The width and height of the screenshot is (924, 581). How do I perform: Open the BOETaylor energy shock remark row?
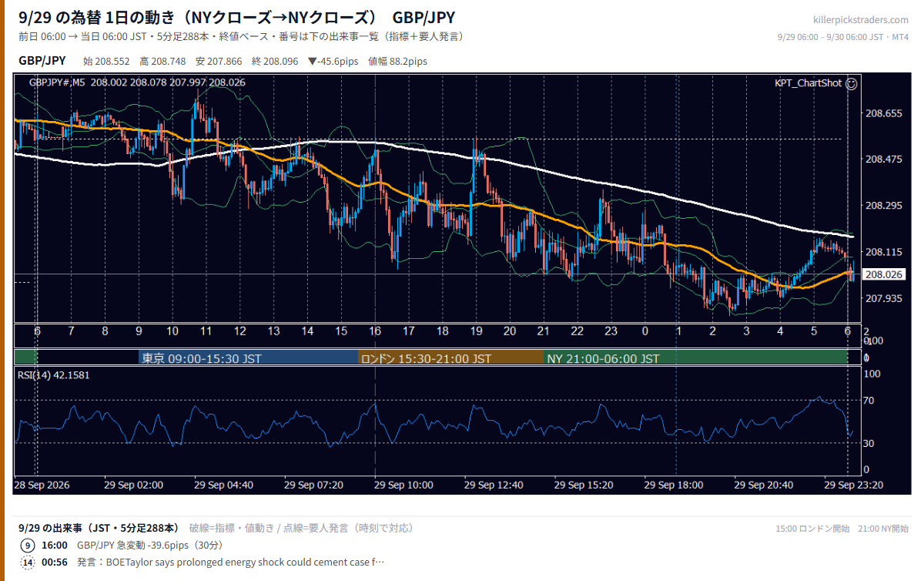(230, 562)
